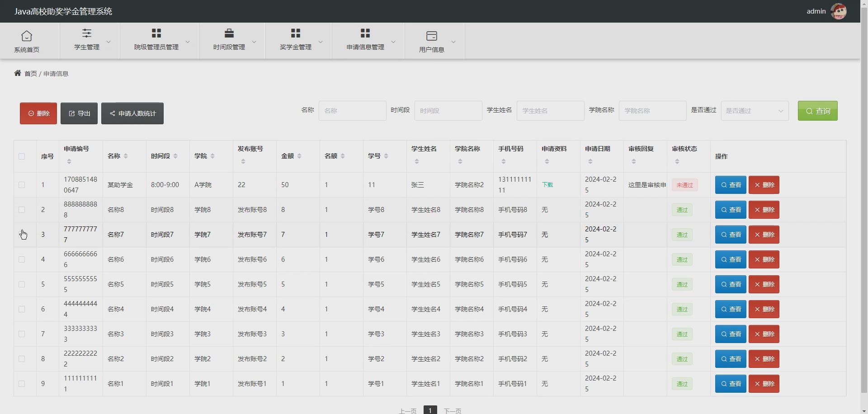Expand the 奖学金管理 dropdown arrow
This screenshot has width=868, height=414.
coord(321,41)
